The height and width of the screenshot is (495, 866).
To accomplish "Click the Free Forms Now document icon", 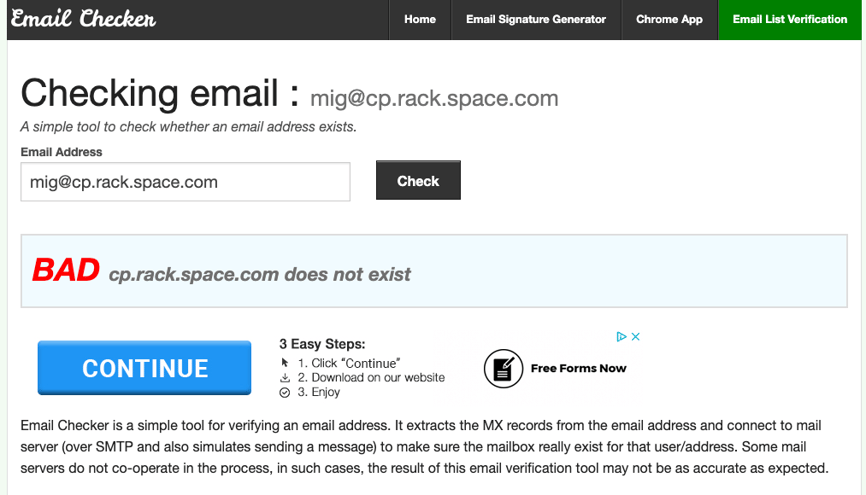I will coord(503,368).
